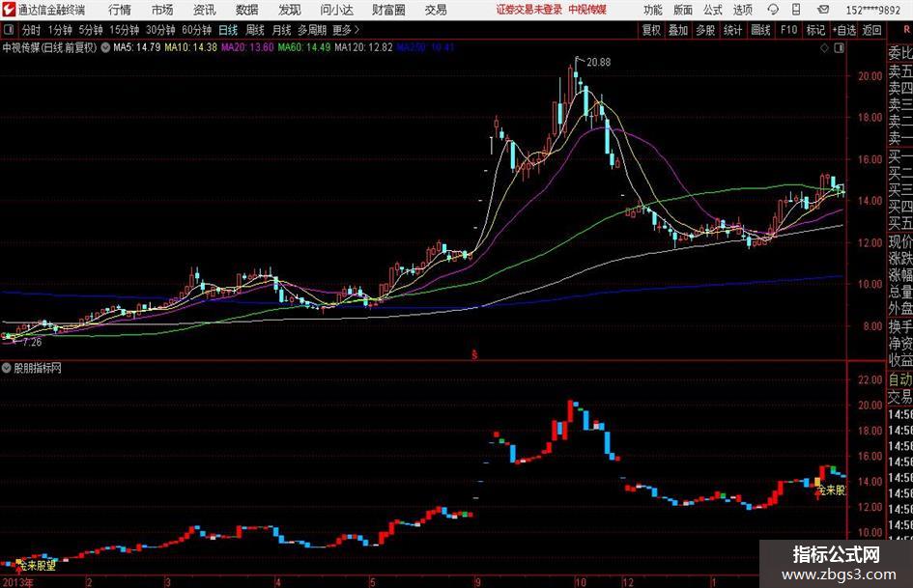Click the red S marker below the chart
Image resolution: width=913 pixels, height=588 pixels.
point(474,354)
